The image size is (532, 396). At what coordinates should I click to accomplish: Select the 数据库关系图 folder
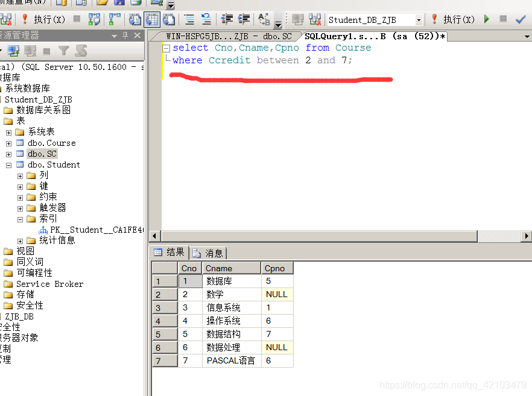[x=43, y=110]
